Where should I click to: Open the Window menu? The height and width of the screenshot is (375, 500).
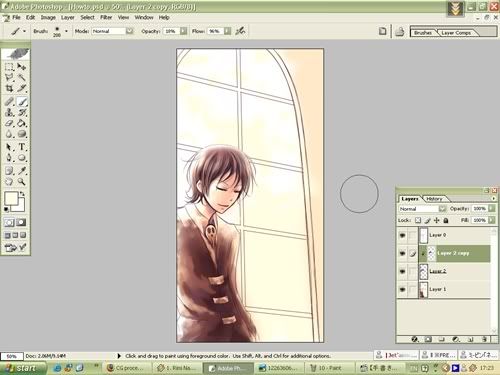pos(144,17)
